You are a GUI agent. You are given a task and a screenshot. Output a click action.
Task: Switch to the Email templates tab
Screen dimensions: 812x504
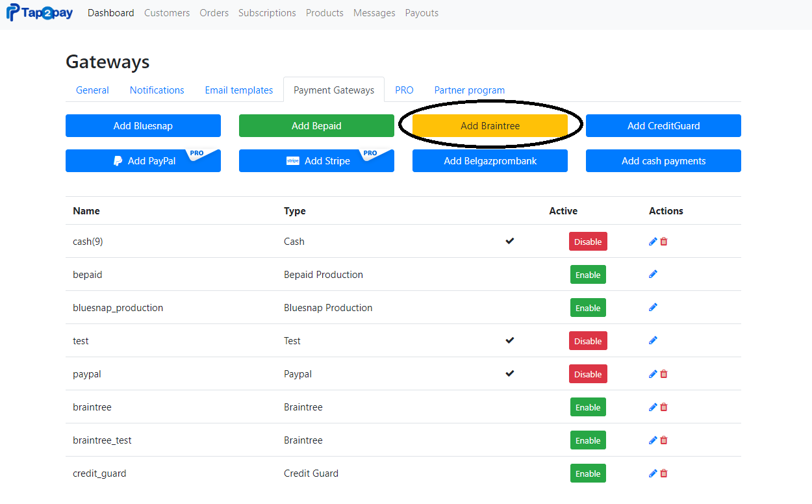(x=239, y=90)
